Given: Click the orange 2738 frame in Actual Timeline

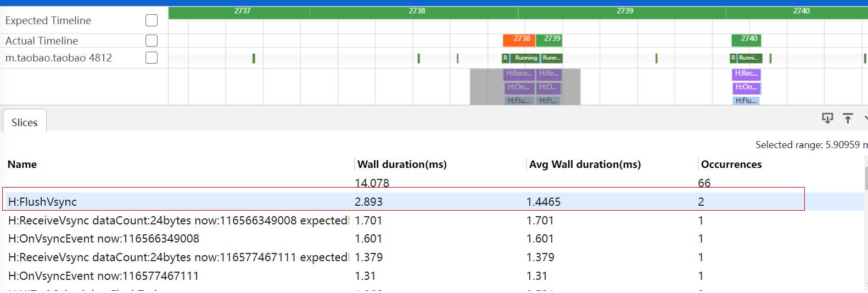Looking at the screenshot, I should 519,39.
